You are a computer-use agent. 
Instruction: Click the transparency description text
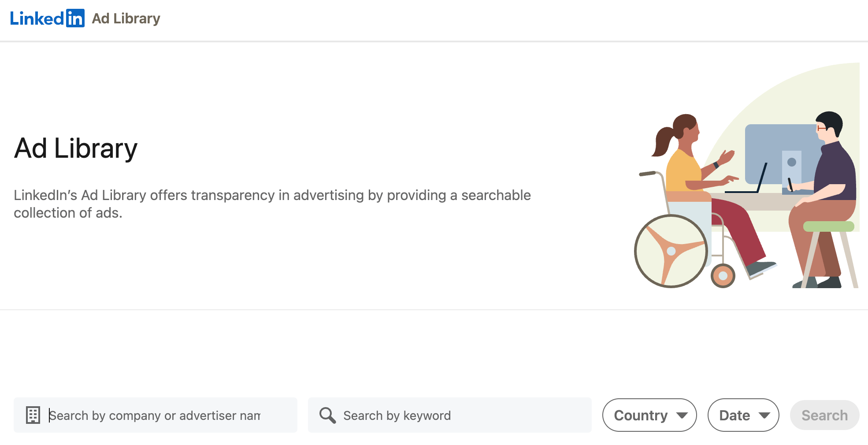272,204
